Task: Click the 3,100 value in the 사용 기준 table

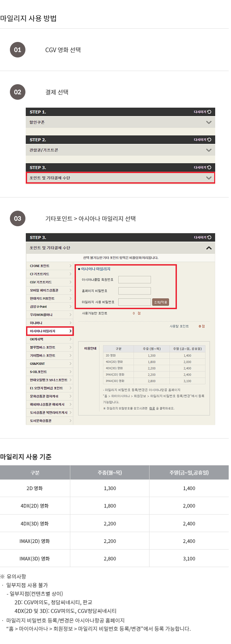Action: 189,559
